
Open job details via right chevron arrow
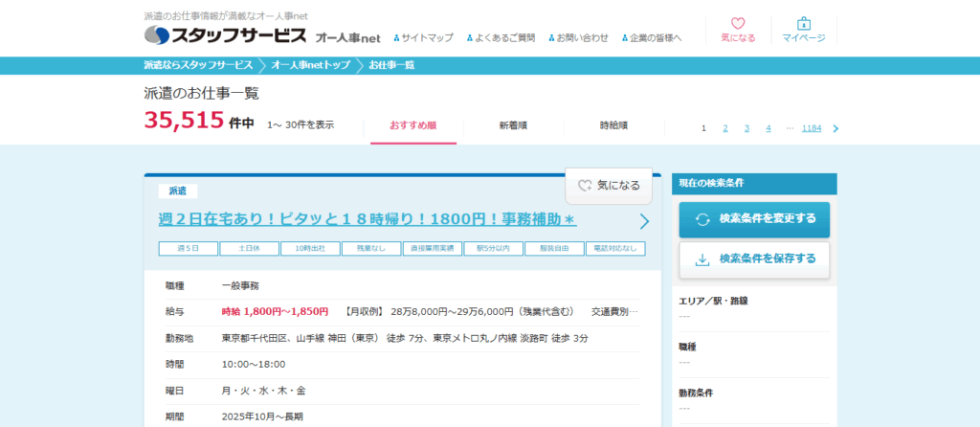644,221
